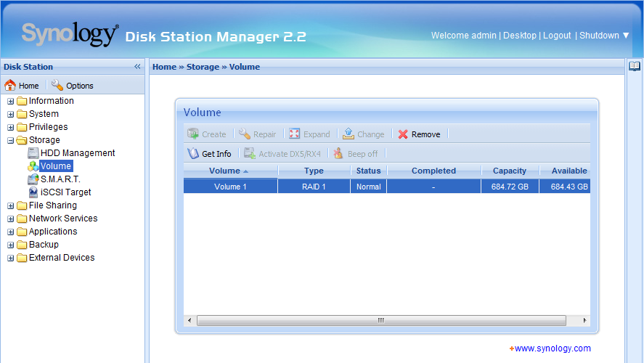Click the System folder icon
The height and width of the screenshot is (363, 644).
click(x=22, y=114)
